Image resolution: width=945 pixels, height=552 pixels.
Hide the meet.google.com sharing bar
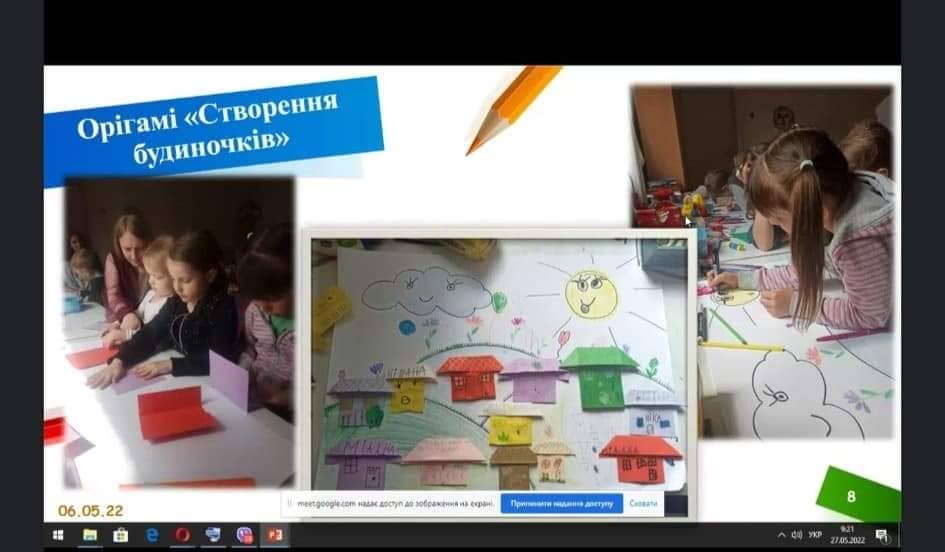[643, 504]
